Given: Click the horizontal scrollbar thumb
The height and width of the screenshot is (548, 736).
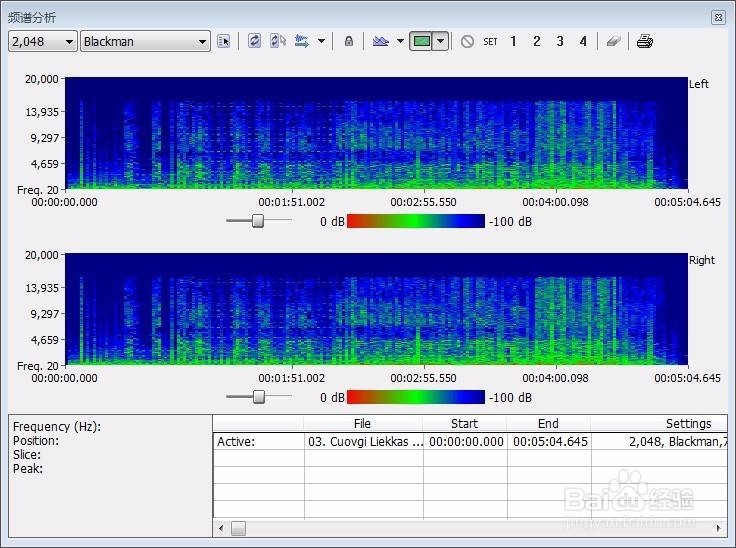Looking at the screenshot, I should pos(238,528).
